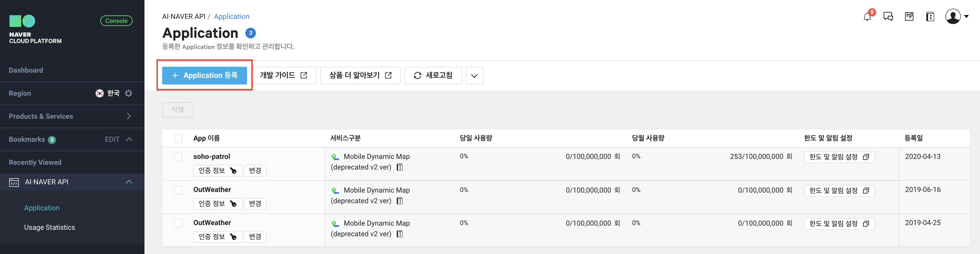Viewport: 980px width, 254px height.
Task: Open 인증 정보 for OutWeather 2019-04-25
Action: [218, 237]
